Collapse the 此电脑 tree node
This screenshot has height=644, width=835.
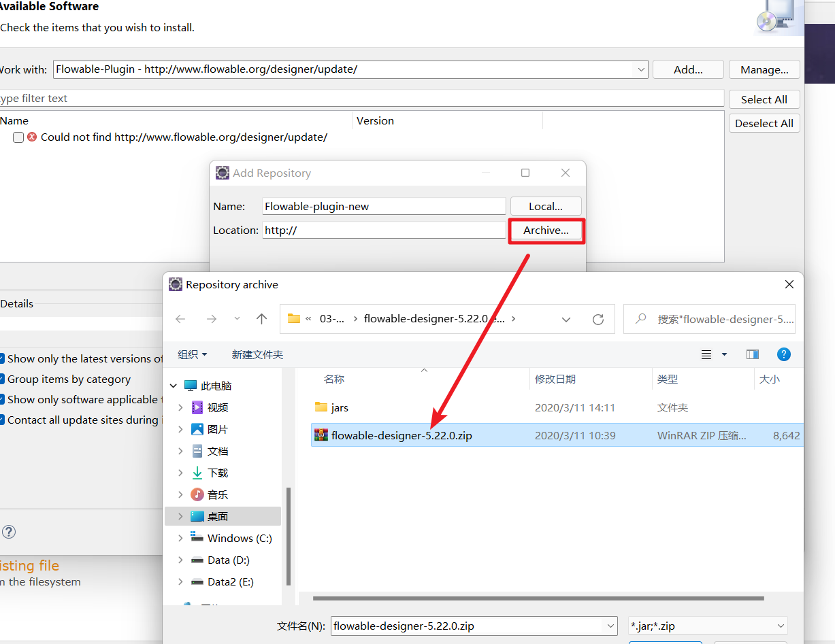point(173,384)
